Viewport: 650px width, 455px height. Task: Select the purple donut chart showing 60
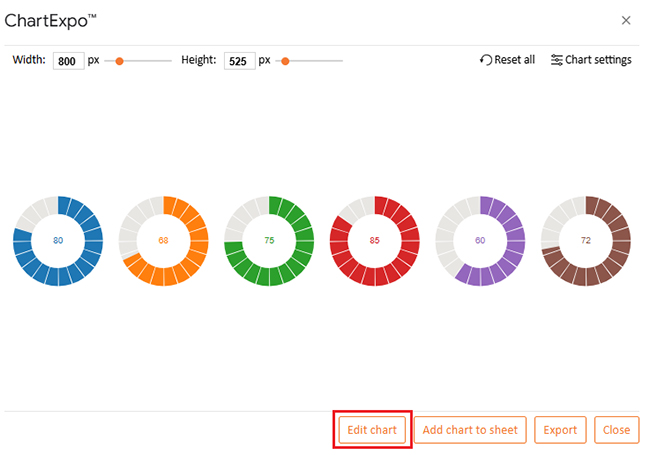tap(480, 240)
